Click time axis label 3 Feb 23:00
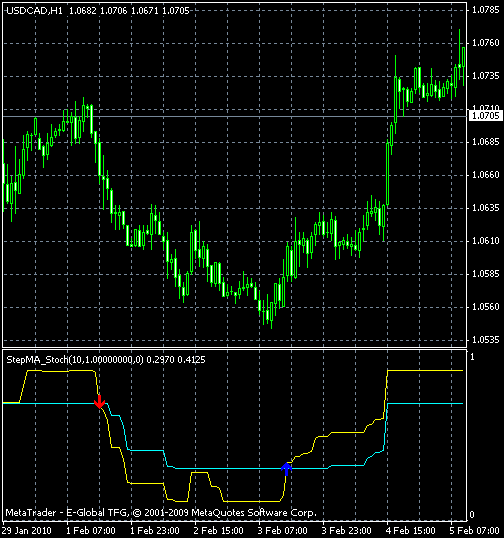This screenshot has height=538, width=504. (x=347, y=530)
